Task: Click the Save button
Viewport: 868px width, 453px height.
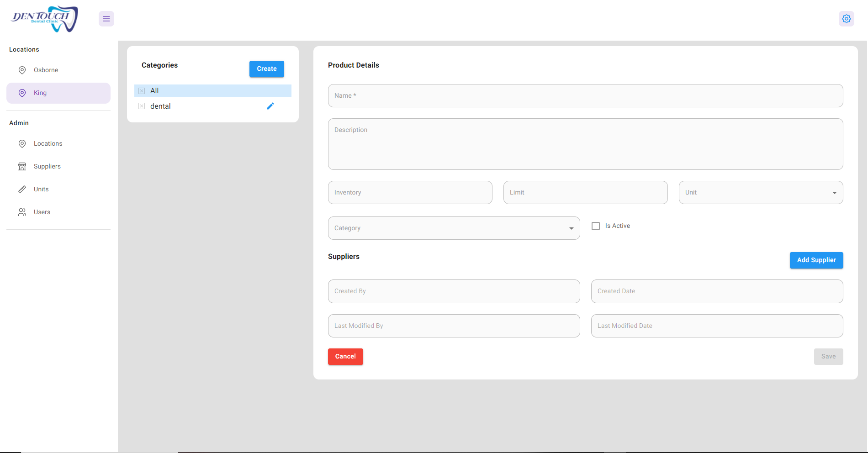Action: click(x=828, y=357)
